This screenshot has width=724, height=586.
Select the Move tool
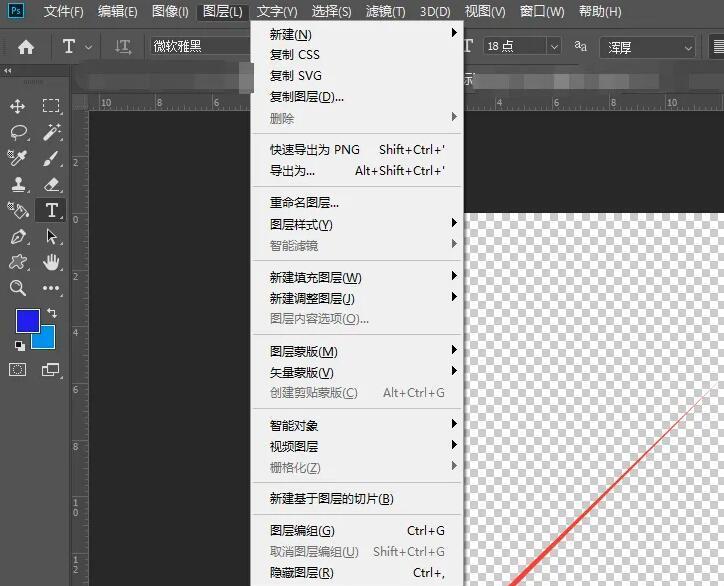click(x=18, y=106)
